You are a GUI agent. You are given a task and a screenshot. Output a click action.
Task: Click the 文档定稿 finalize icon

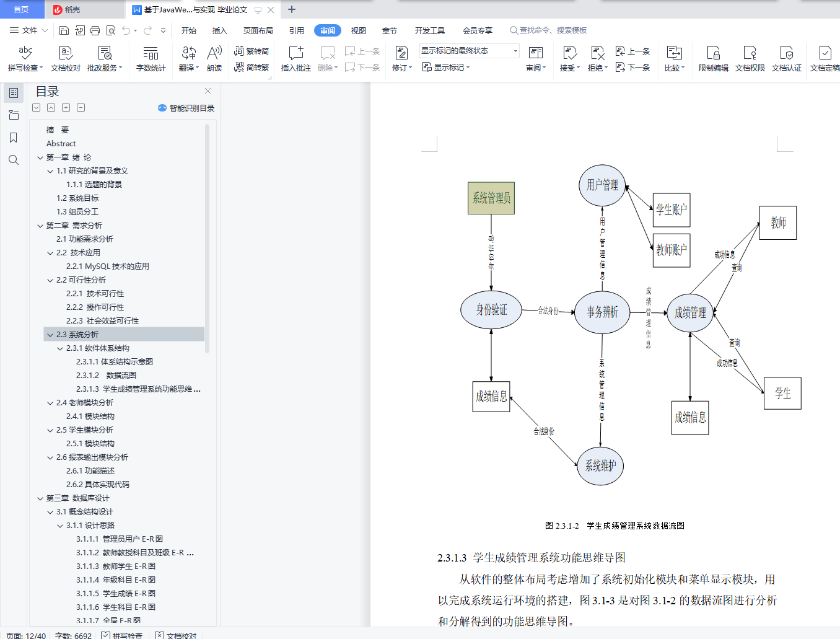825,53
